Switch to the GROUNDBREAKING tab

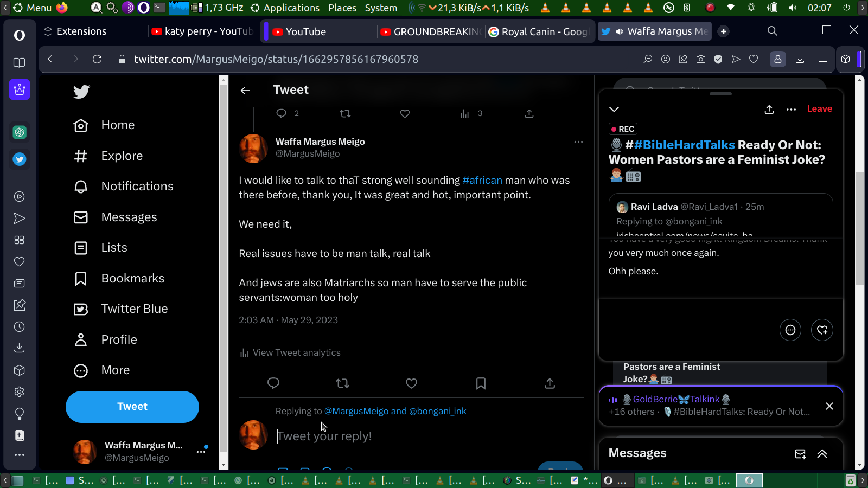tap(431, 31)
